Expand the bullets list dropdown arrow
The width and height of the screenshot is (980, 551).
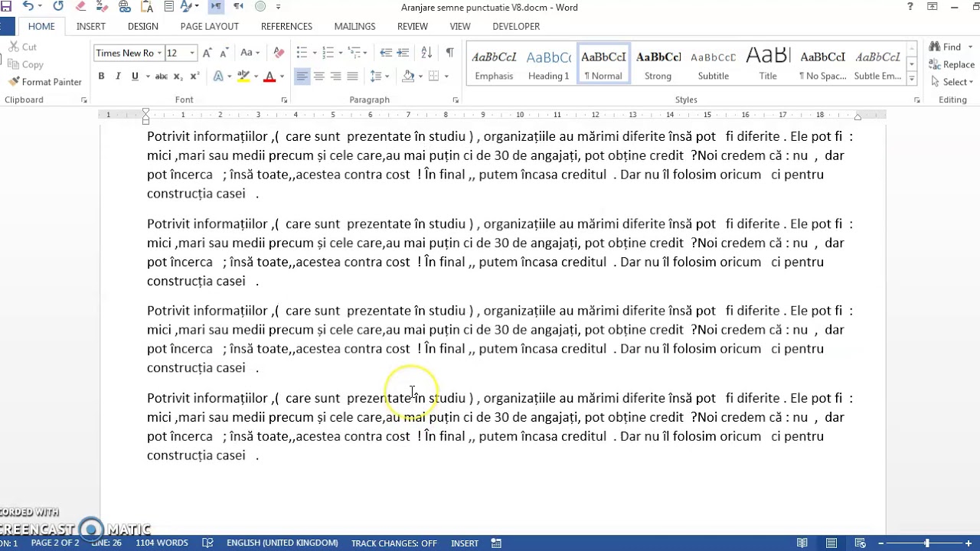point(315,53)
